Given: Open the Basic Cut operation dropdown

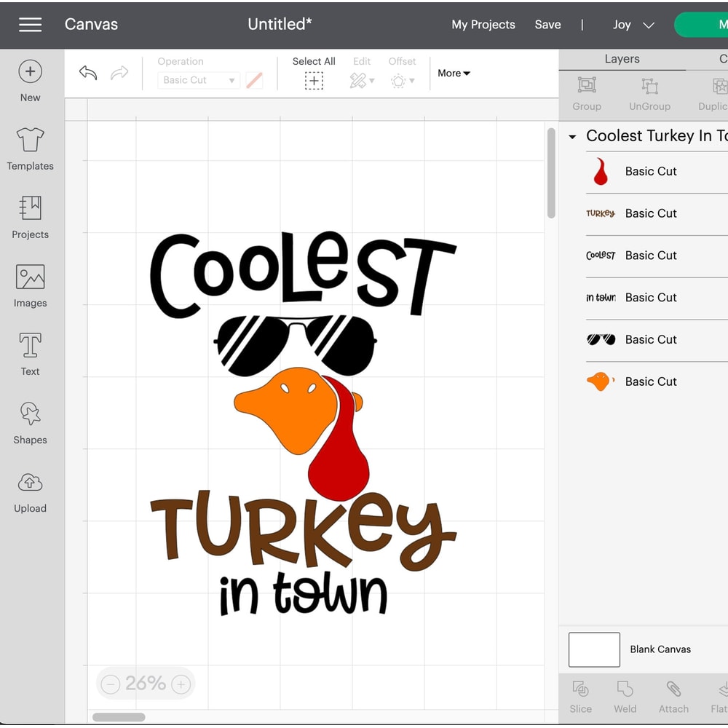Looking at the screenshot, I should [198, 80].
